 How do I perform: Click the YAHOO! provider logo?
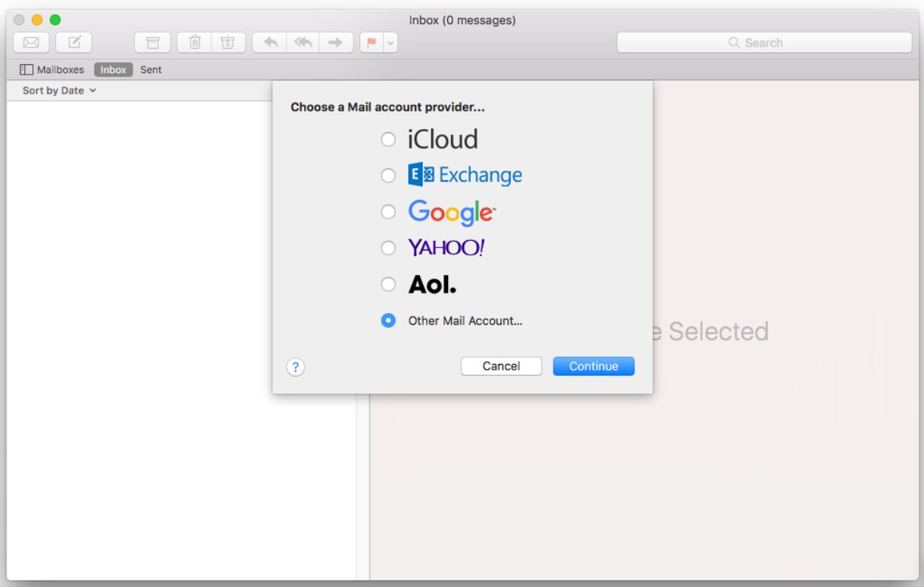(446, 249)
